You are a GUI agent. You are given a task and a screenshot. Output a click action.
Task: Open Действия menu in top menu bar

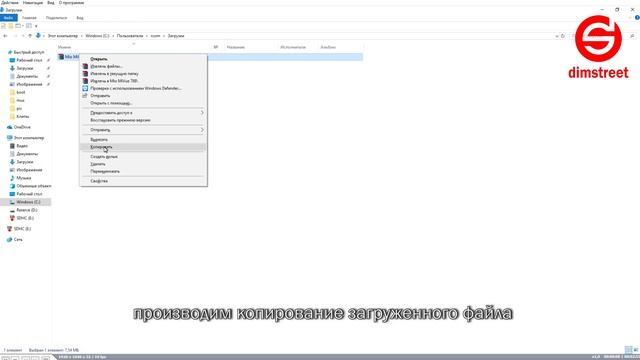(9, 3)
